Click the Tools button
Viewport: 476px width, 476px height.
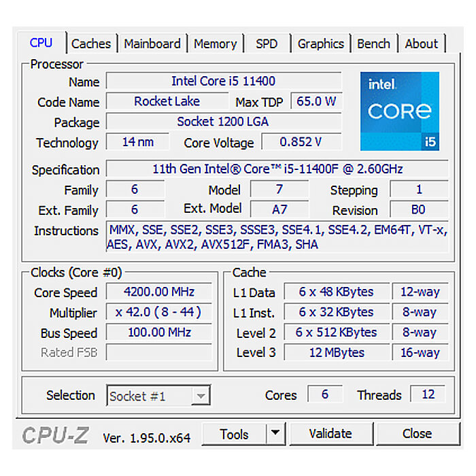pos(234,434)
